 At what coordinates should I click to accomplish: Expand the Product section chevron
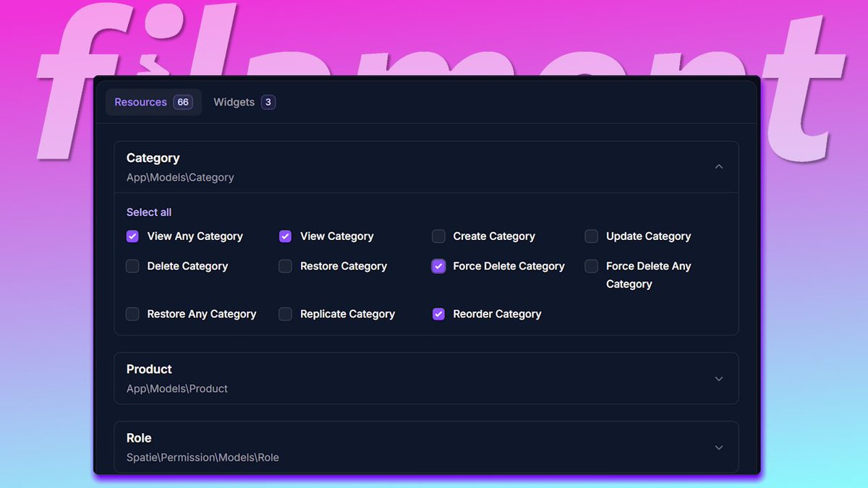point(718,379)
